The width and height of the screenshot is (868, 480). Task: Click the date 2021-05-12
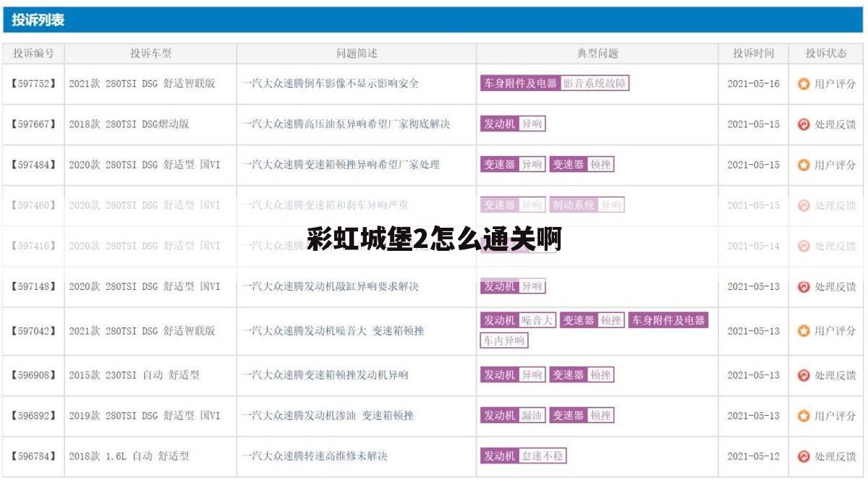(x=754, y=456)
